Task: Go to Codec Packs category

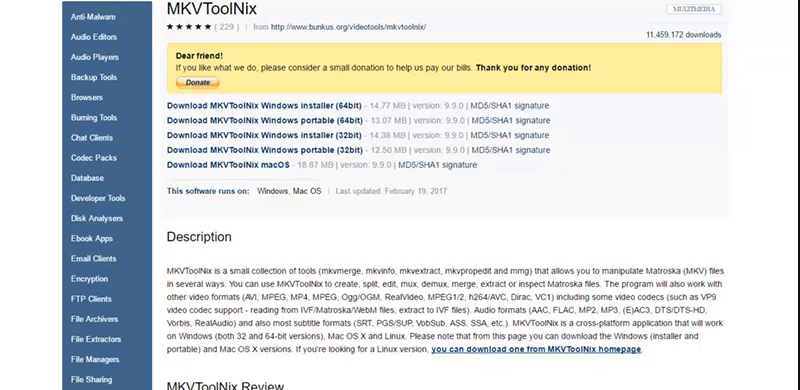Action: [94, 158]
